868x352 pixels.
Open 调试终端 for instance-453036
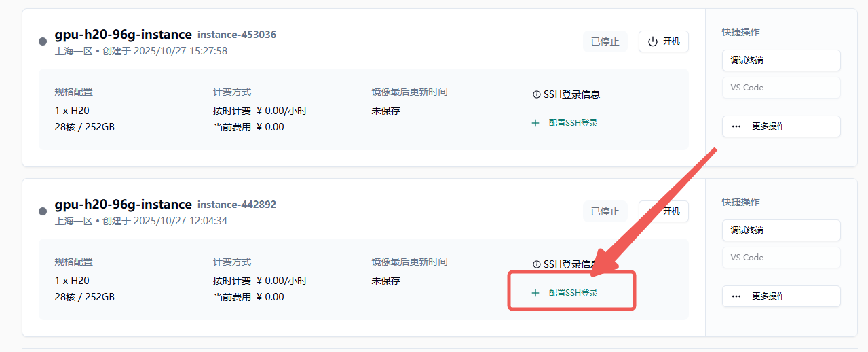coord(780,60)
